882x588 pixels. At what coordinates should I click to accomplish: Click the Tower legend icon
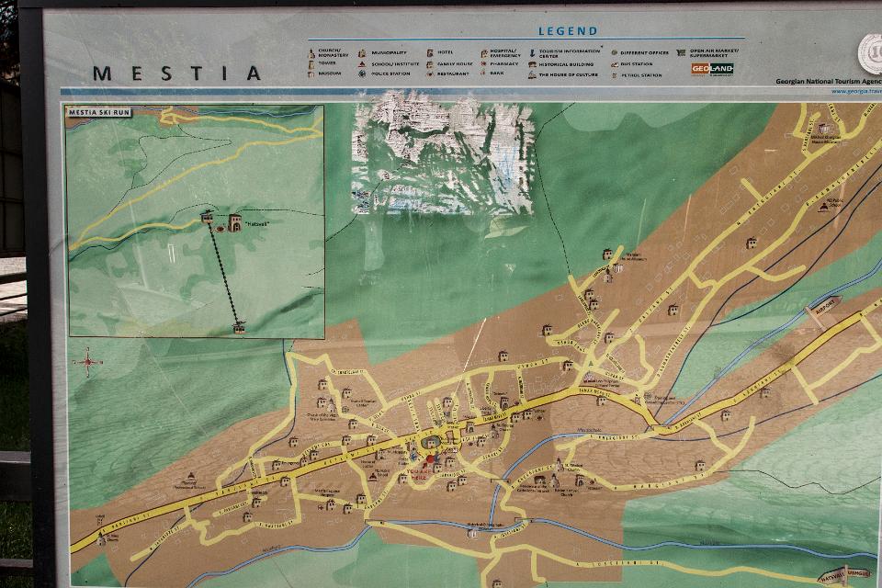click(311, 64)
